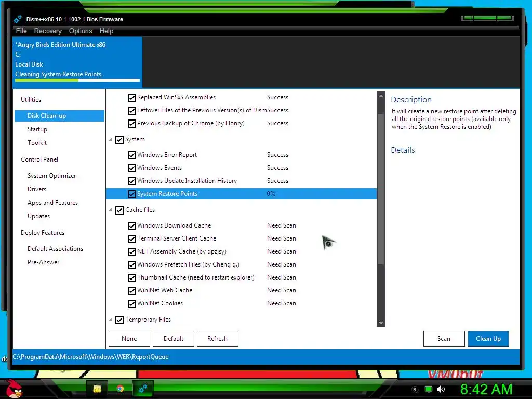Click the WER\ReportQueue status bar path
The width and height of the screenshot is (532, 399).
90,357
